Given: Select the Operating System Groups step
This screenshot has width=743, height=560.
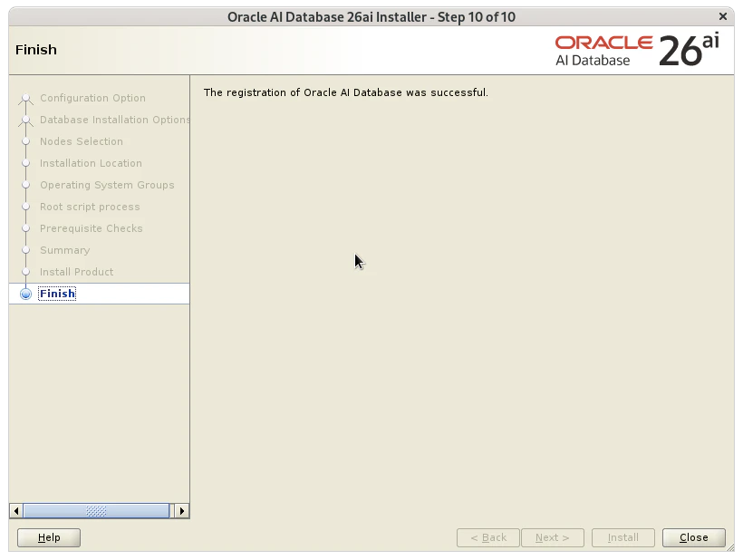Looking at the screenshot, I should (x=107, y=185).
